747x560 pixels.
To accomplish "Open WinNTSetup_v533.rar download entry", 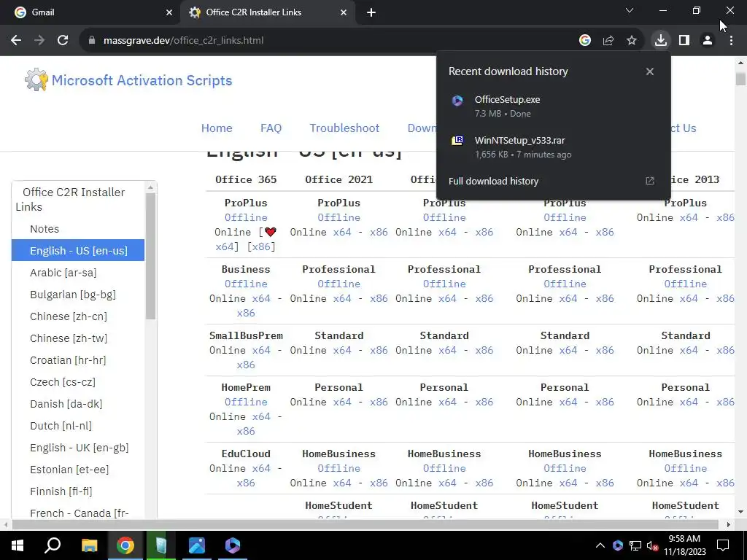I will (553, 147).
